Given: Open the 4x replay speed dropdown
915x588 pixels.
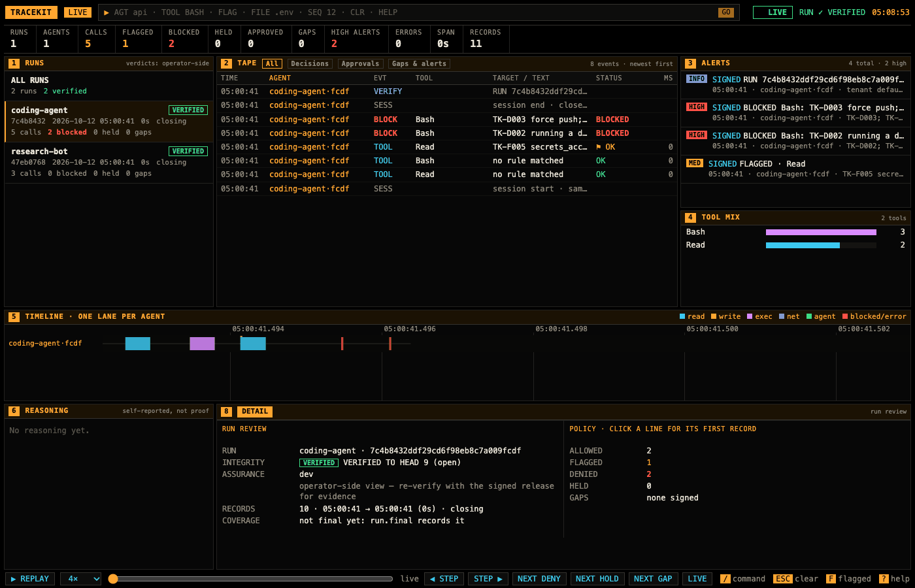Looking at the screenshot, I should pyautogui.click(x=81, y=579).
